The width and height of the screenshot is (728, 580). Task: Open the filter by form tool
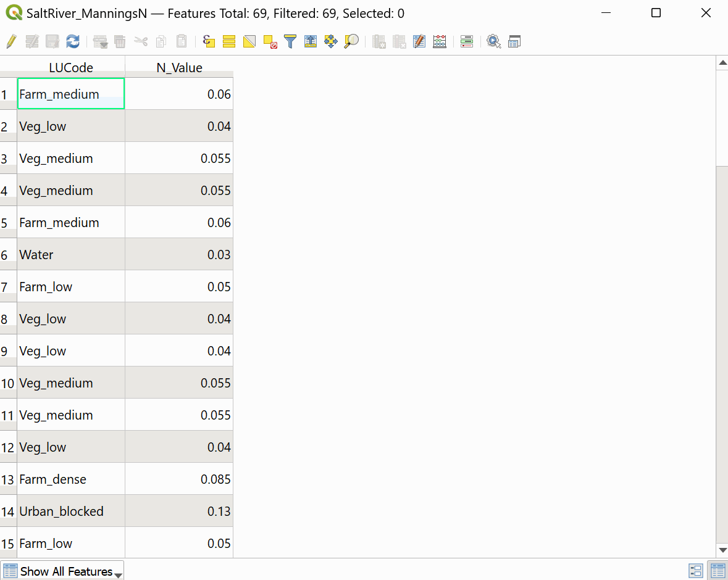point(290,41)
